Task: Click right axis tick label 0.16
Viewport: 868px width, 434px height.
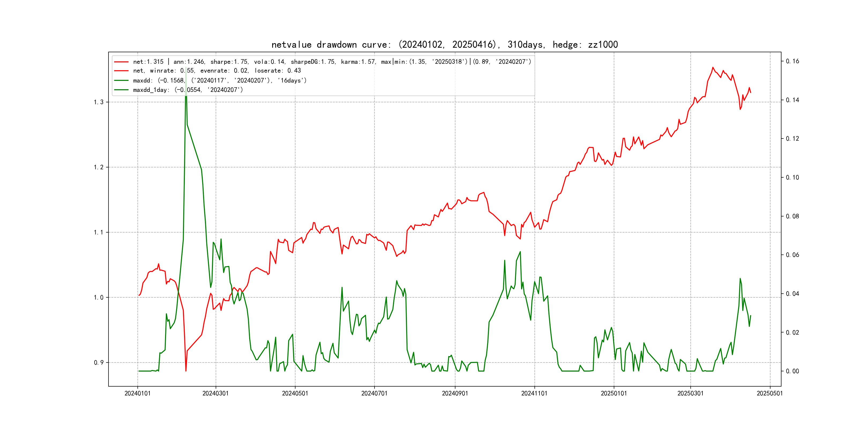Action: [x=792, y=61]
